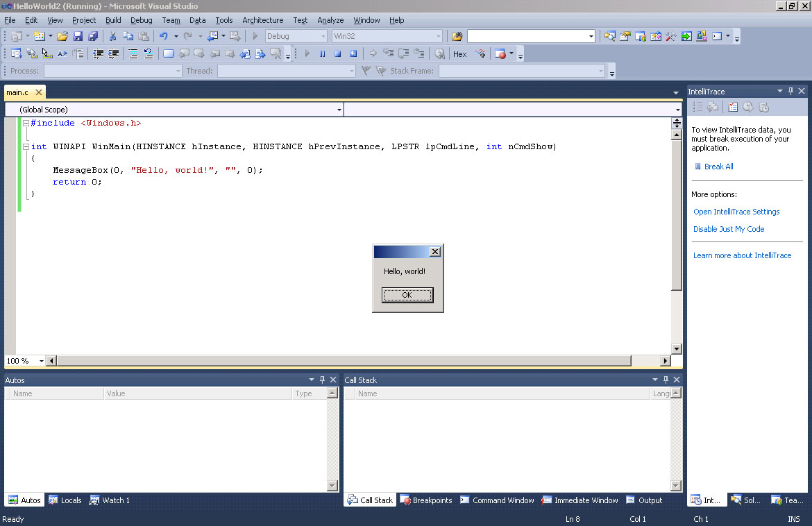
Task: Comment out the selected lines icon
Action: click(x=133, y=54)
